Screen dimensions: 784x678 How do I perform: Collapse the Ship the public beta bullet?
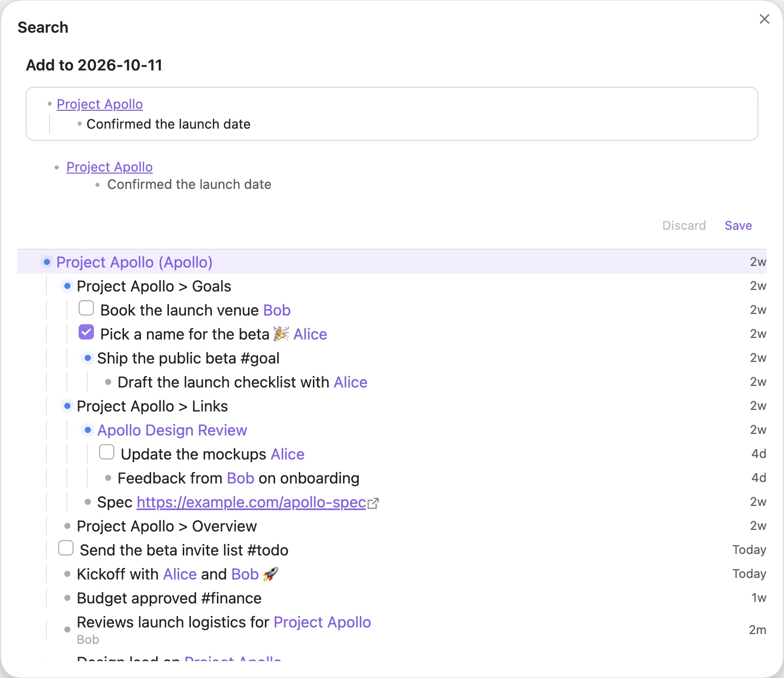[88, 358]
